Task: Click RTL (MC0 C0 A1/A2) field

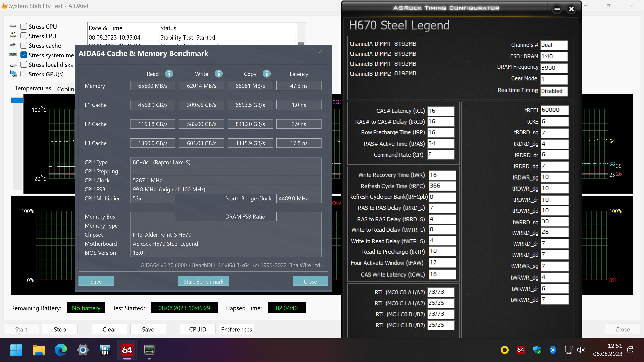Action: (441, 292)
